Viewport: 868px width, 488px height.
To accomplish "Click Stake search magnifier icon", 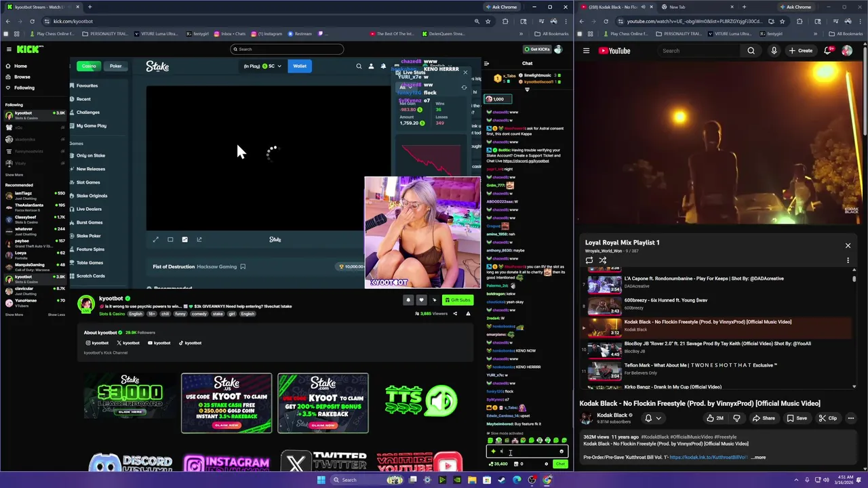I will click(x=359, y=66).
